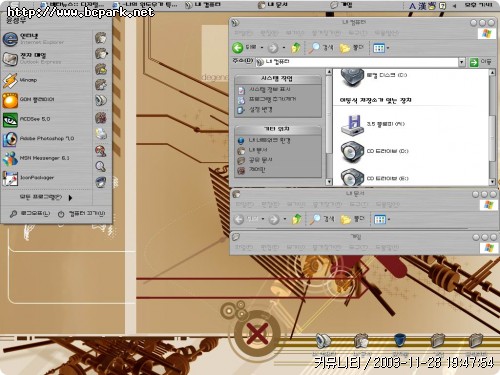Click up arrow of side panel scrollbar
The width and height of the screenshot is (500, 375).
coord(329,72)
